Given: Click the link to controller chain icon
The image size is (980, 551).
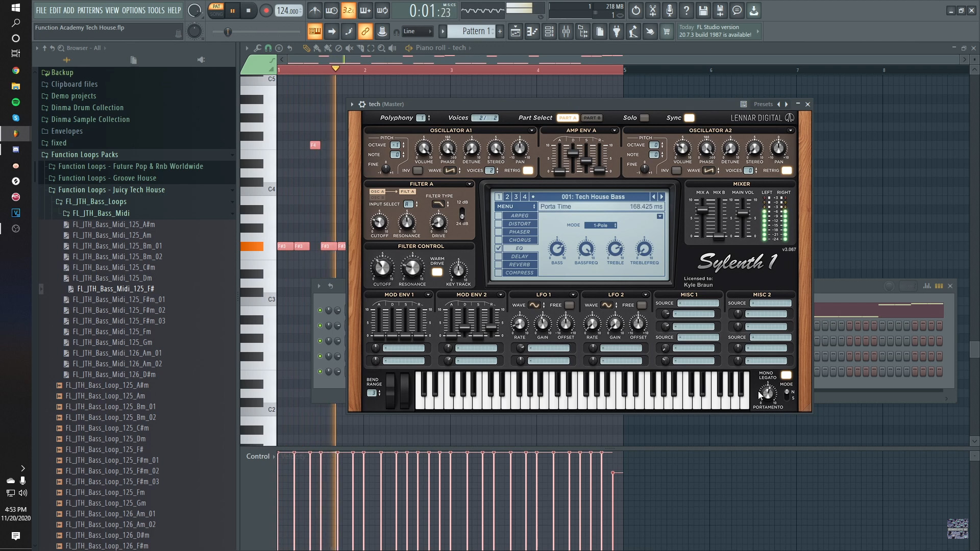Looking at the screenshot, I should 365,32.
